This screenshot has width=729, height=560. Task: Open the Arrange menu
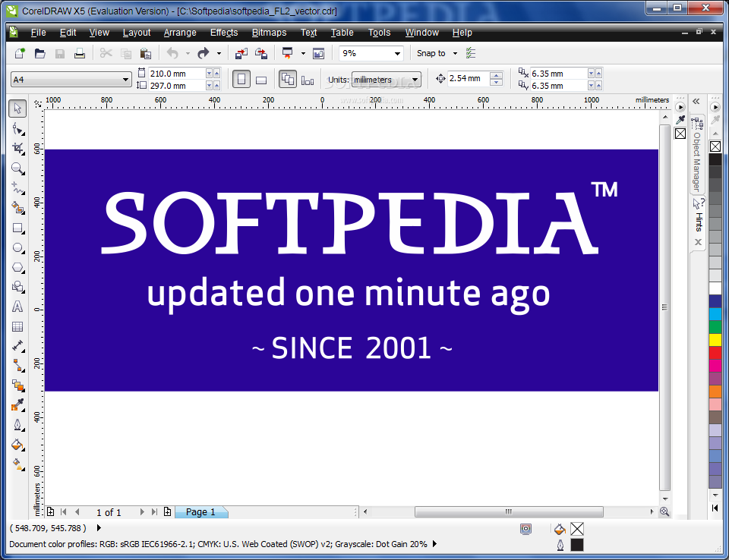click(x=180, y=32)
